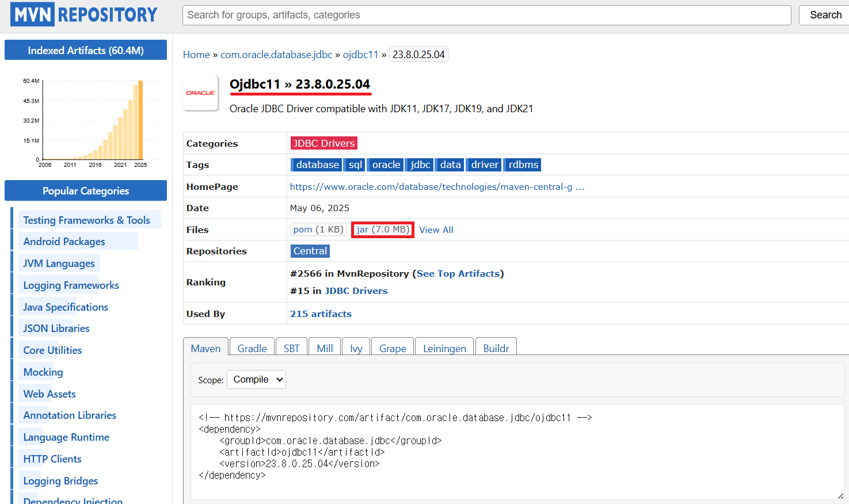The height and width of the screenshot is (504, 849).
Task: Select the data tag
Action: click(x=450, y=165)
